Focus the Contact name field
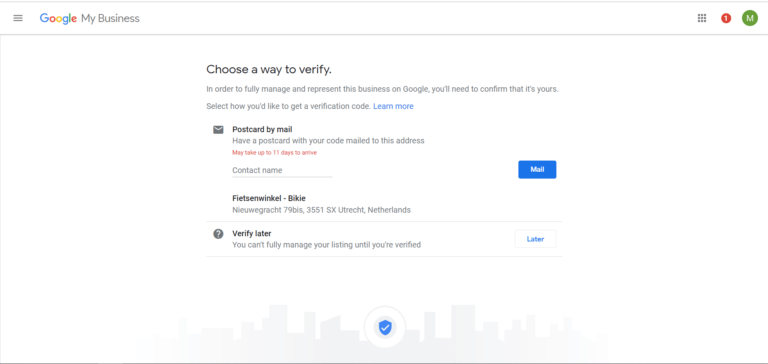The height and width of the screenshot is (364, 768). 282,170
